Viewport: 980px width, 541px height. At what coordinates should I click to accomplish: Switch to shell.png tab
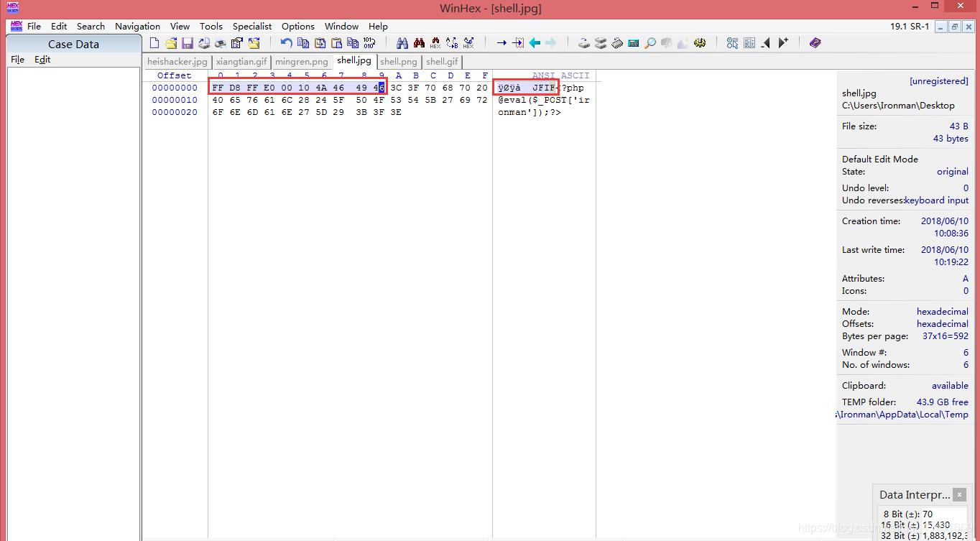coord(399,62)
